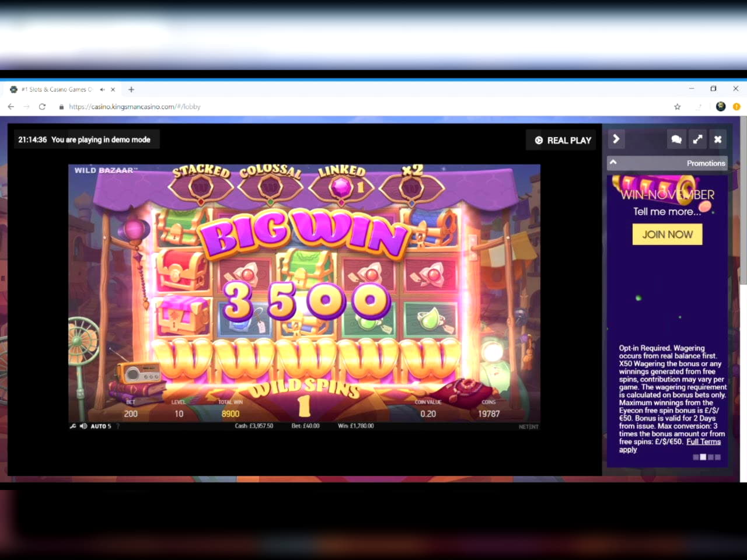Open the Full Terms link
747x560 pixels.
click(703, 442)
